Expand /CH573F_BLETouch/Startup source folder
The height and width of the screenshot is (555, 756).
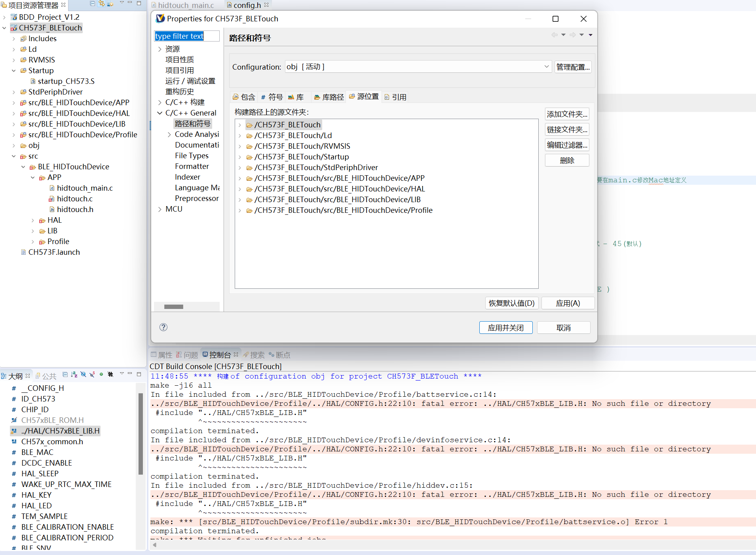click(240, 157)
